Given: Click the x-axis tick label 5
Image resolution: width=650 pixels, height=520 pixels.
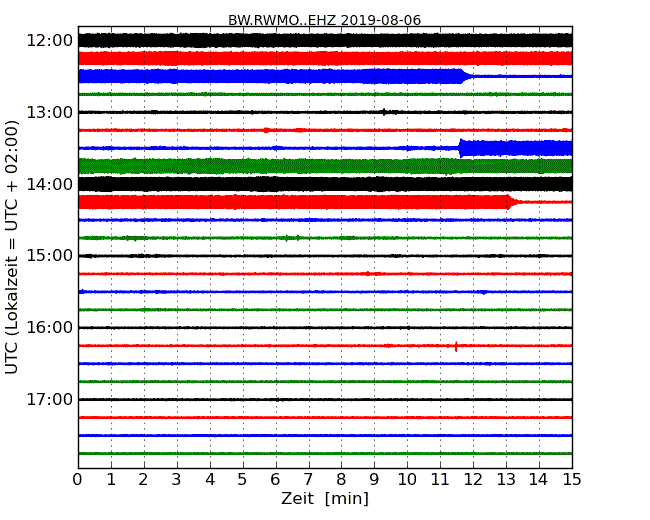Looking at the screenshot, I should pyautogui.click(x=242, y=480).
